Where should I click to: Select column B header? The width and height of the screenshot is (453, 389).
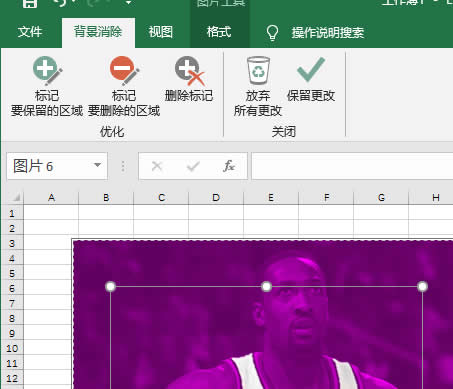click(106, 198)
